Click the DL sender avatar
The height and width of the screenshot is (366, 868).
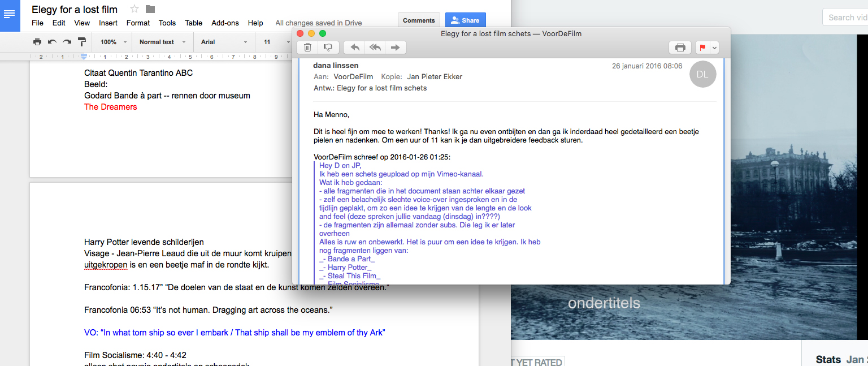click(702, 74)
